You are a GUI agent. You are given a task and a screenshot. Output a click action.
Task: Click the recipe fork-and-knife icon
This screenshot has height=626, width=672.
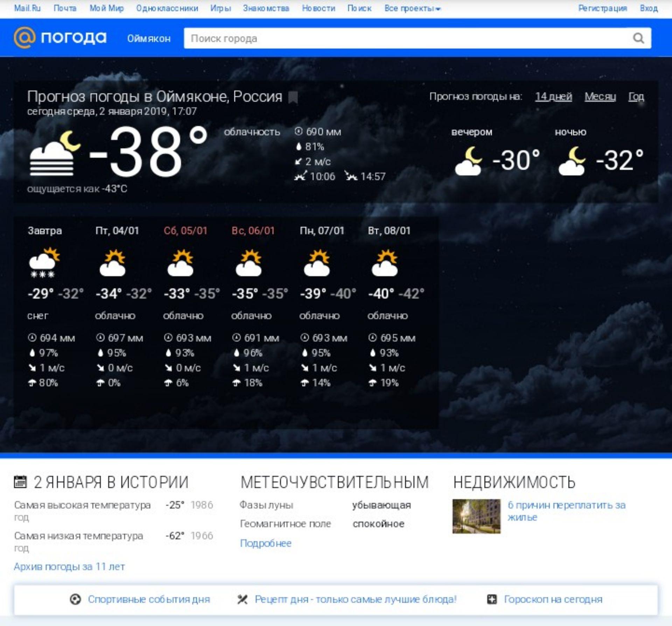coord(242,599)
